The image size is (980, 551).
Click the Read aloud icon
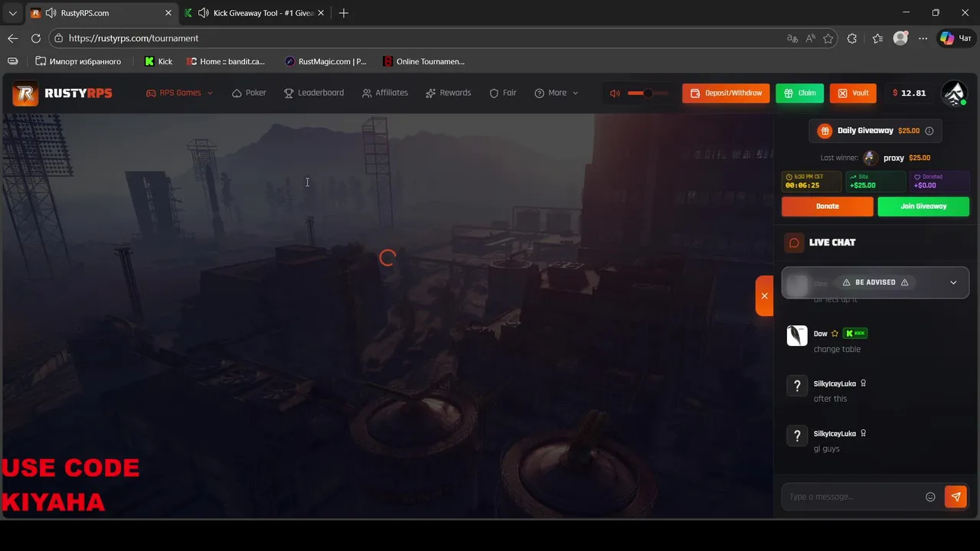point(810,38)
